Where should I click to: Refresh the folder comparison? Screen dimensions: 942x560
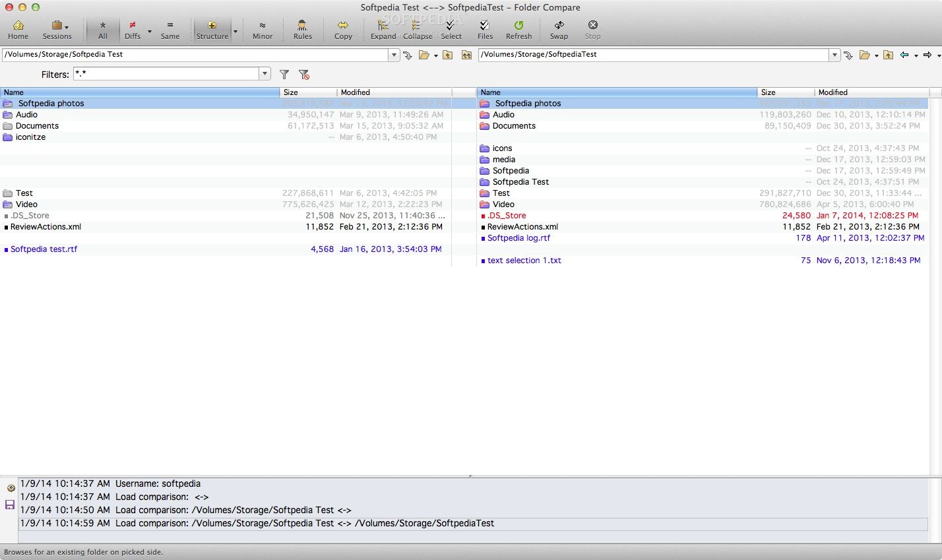click(x=518, y=30)
